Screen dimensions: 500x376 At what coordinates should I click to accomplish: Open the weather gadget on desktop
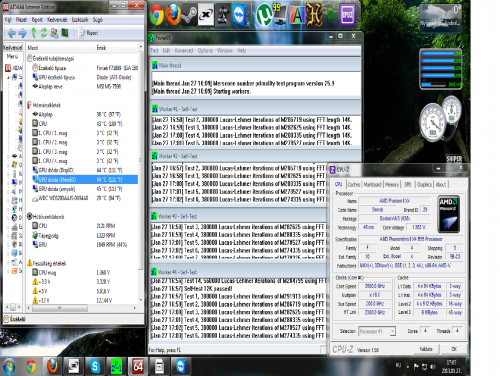click(440, 18)
